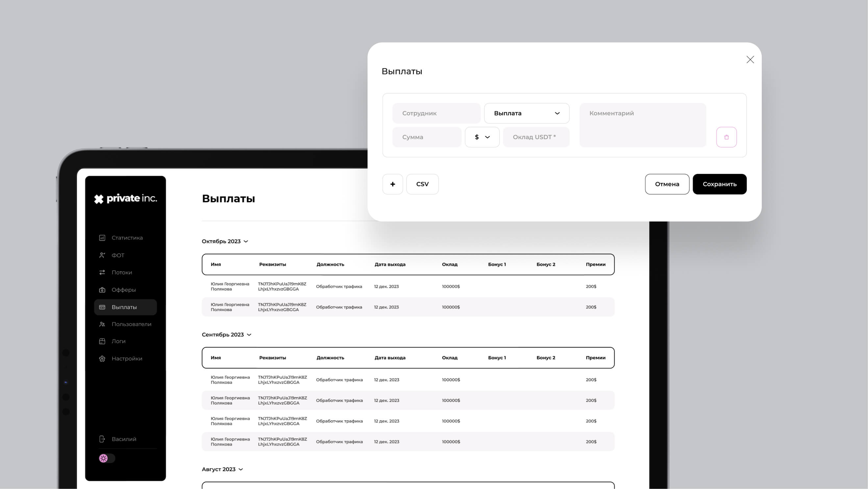This screenshot has width=868, height=489.
Task: Open the Выплата type dropdown
Action: tap(526, 113)
